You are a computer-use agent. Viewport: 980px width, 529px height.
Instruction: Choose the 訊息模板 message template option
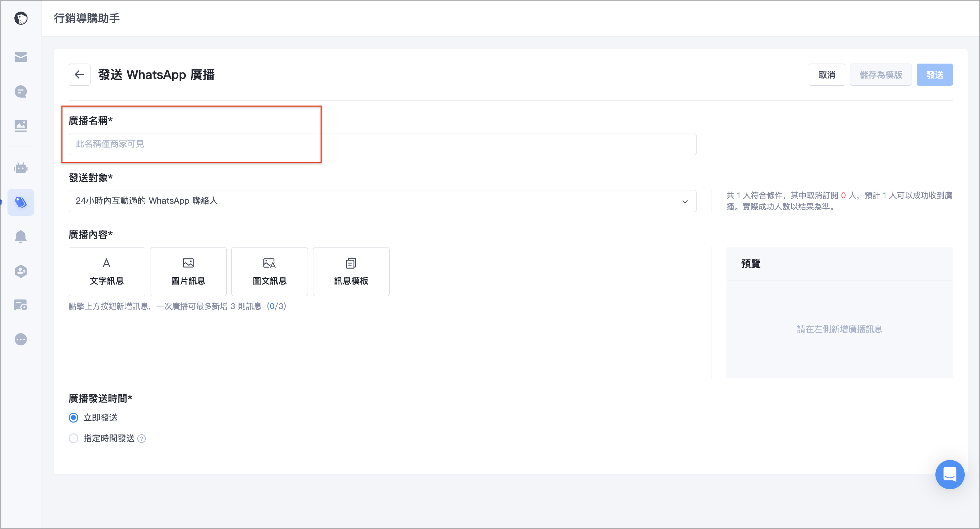351,271
